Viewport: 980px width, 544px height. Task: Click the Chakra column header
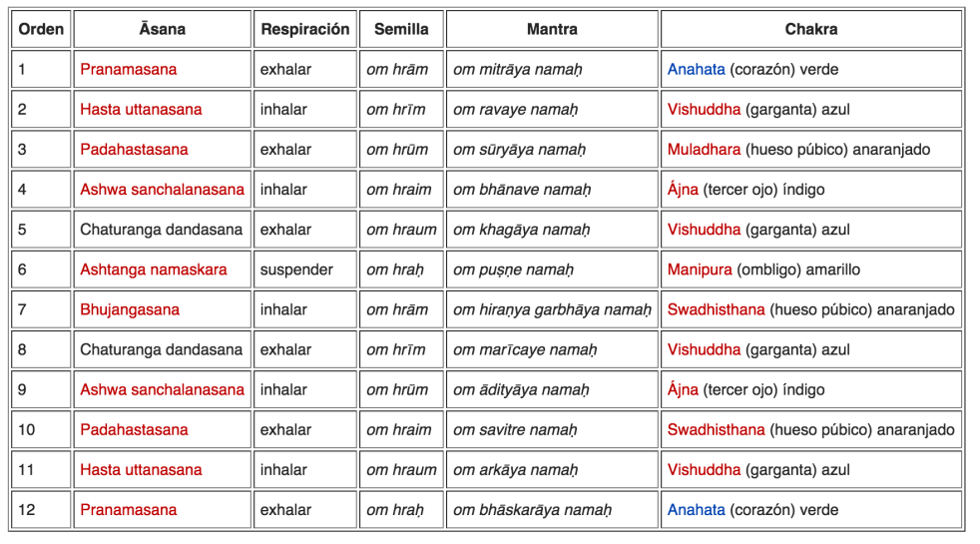point(810,30)
